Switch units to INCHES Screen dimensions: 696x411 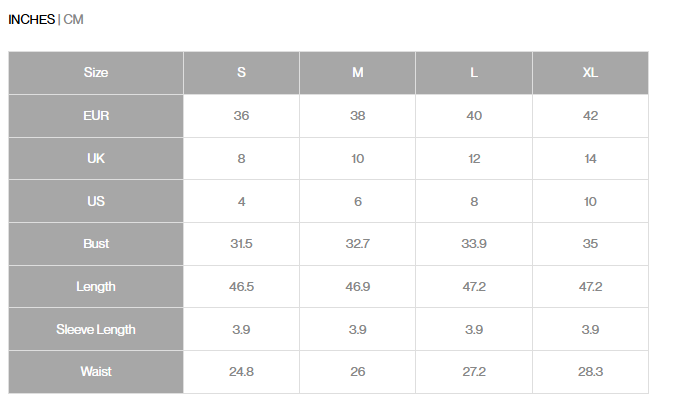click(31, 19)
